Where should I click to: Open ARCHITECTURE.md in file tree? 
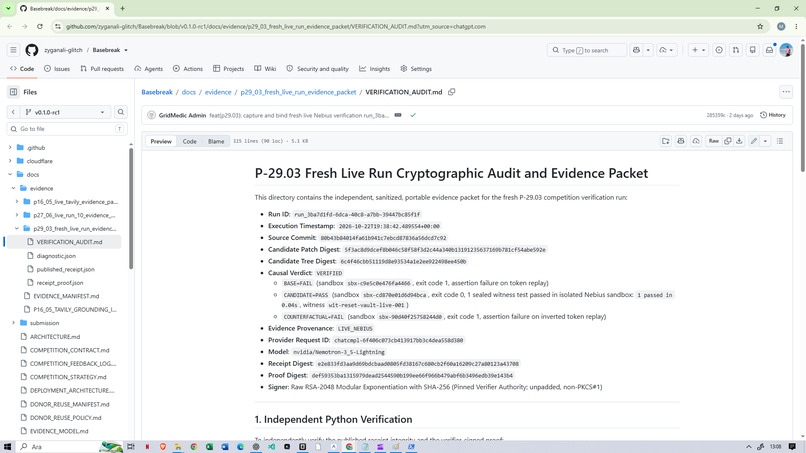pos(54,336)
